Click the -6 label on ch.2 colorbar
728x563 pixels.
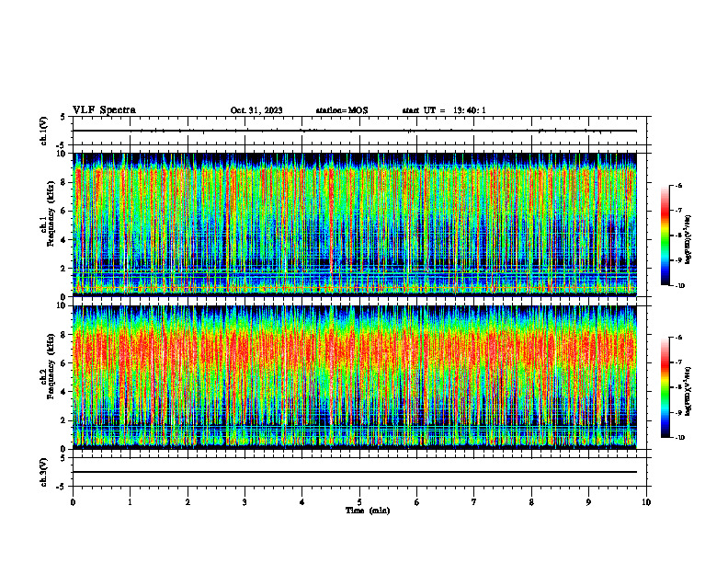pyautogui.click(x=678, y=338)
